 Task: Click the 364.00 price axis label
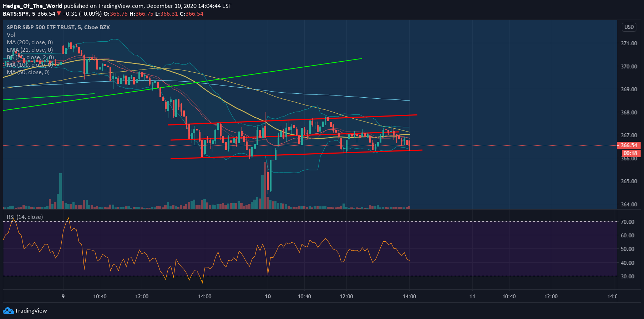tap(629, 204)
